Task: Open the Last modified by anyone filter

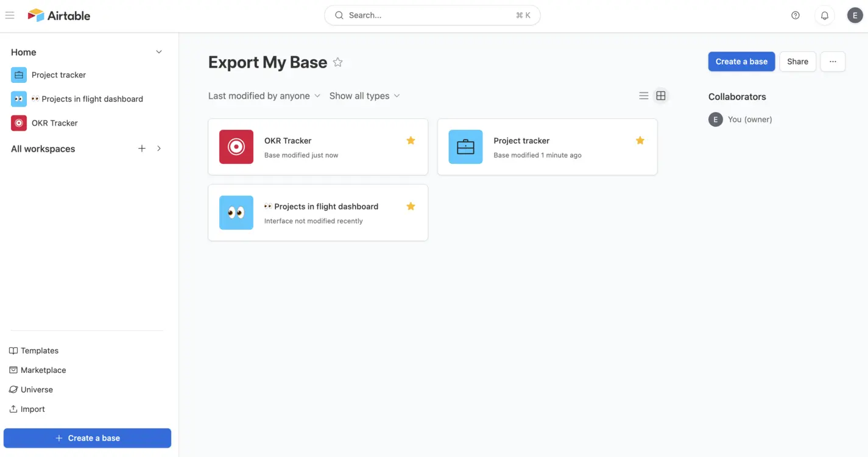Action: tap(264, 96)
